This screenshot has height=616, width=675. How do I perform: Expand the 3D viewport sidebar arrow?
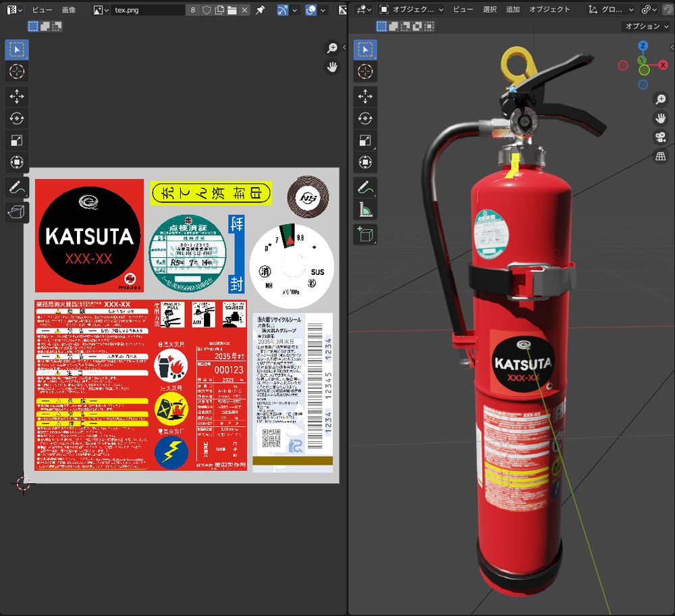click(x=672, y=47)
